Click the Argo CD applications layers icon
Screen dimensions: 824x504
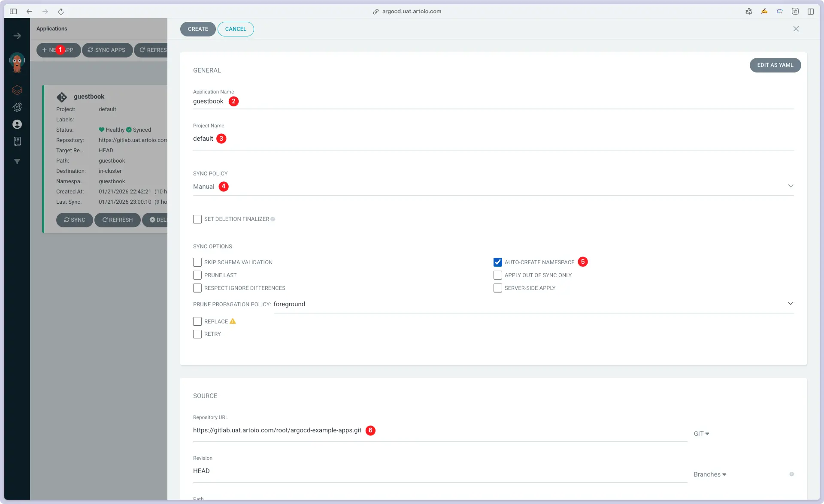tap(17, 90)
